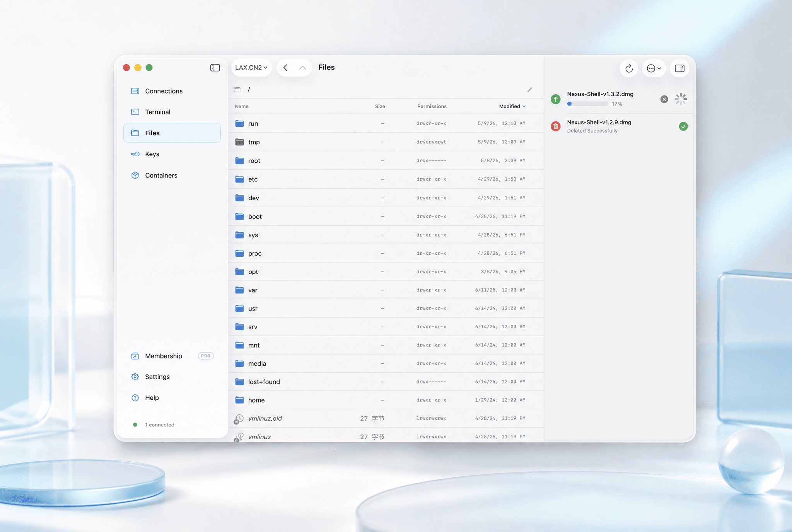Sort by the Name column header
The height and width of the screenshot is (532, 792).
click(x=242, y=106)
